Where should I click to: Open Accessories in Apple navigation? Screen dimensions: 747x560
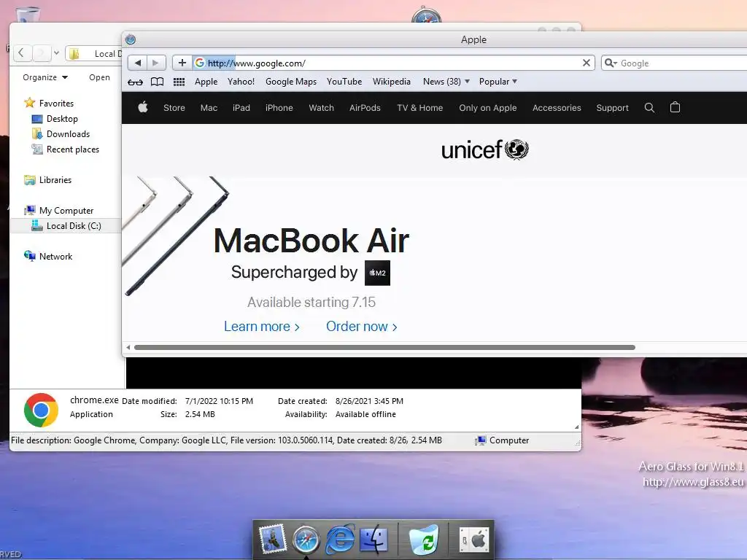click(x=557, y=108)
